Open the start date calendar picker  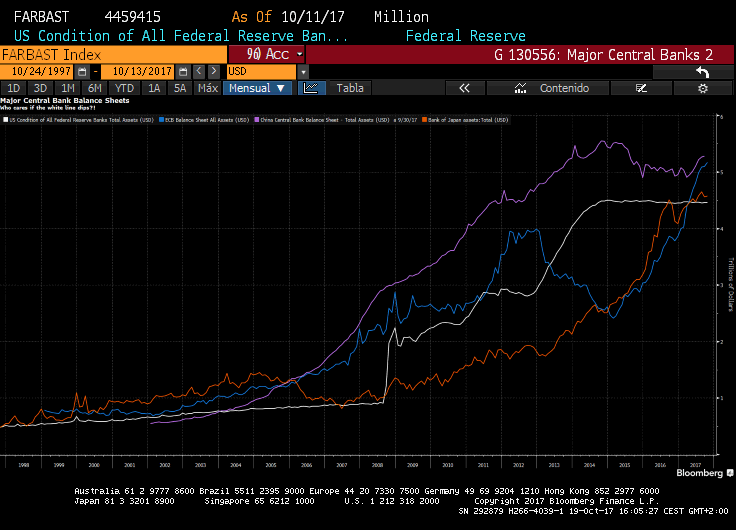click(82, 72)
